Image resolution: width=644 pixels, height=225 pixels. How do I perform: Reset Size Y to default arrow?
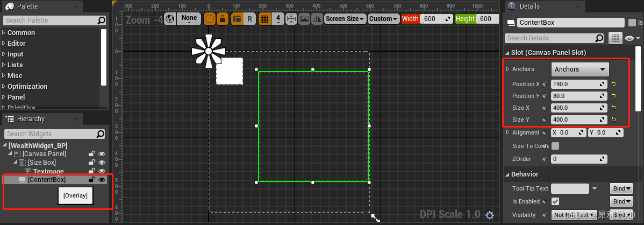click(x=613, y=119)
